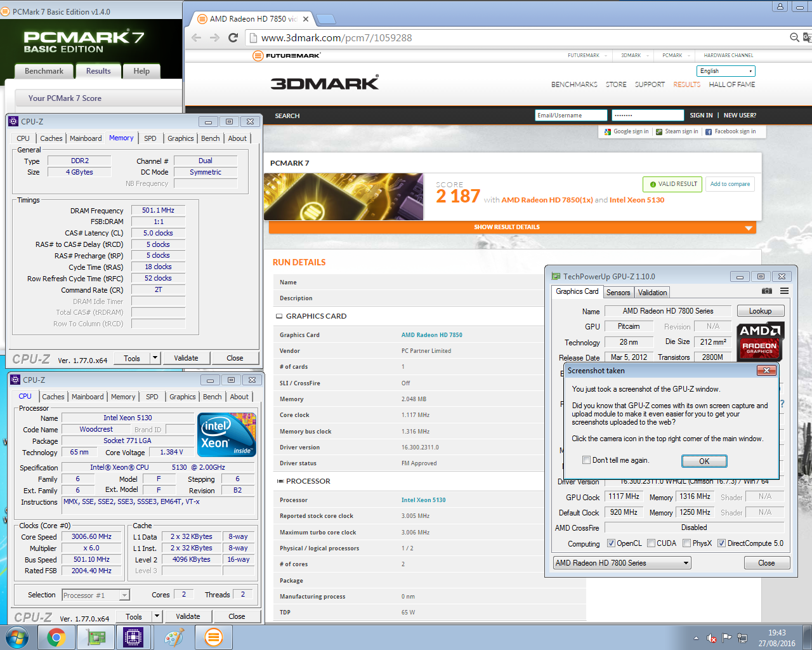Open the PCMARK top menu dropdown
This screenshot has height=650, width=812.
tap(676, 55)
